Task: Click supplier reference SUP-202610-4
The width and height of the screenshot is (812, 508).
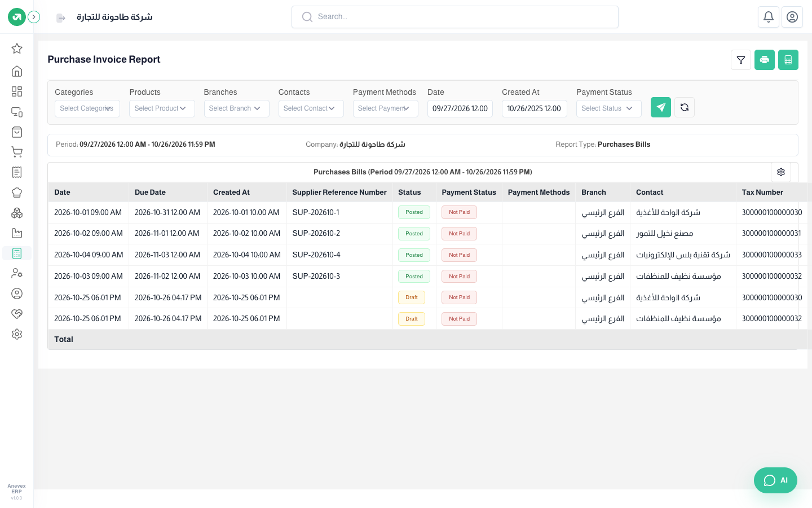Action: 316,255
